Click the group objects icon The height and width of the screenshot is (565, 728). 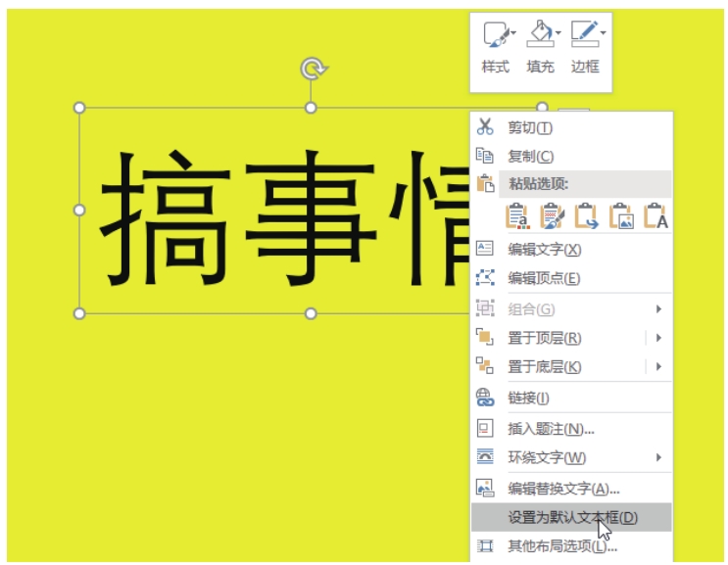click(x=485, y=308)
